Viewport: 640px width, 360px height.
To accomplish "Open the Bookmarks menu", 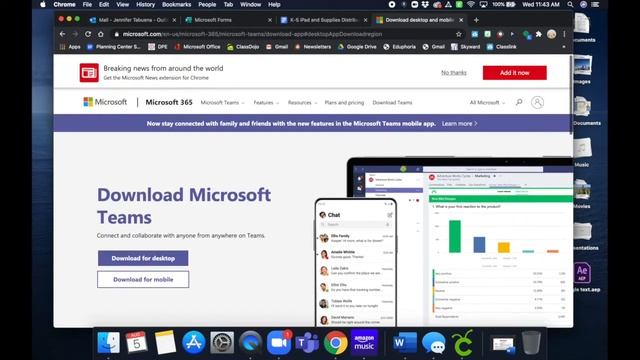I will click(x=176, y=4).
